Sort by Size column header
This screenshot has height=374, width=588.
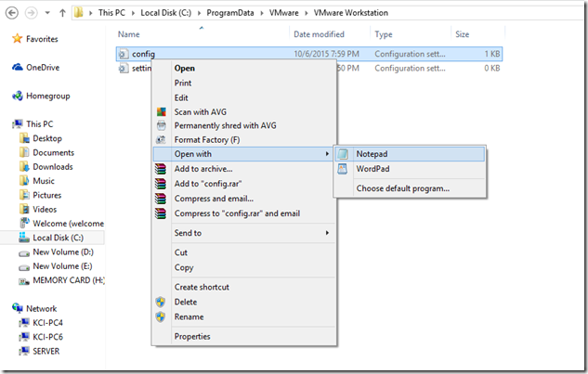(462, 34)
